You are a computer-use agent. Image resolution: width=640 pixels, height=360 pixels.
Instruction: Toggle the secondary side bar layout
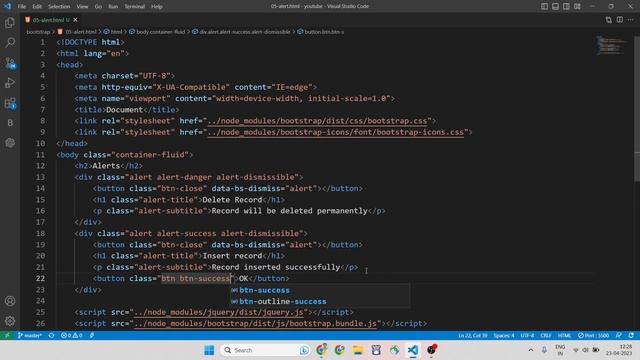tap(566, 6)
